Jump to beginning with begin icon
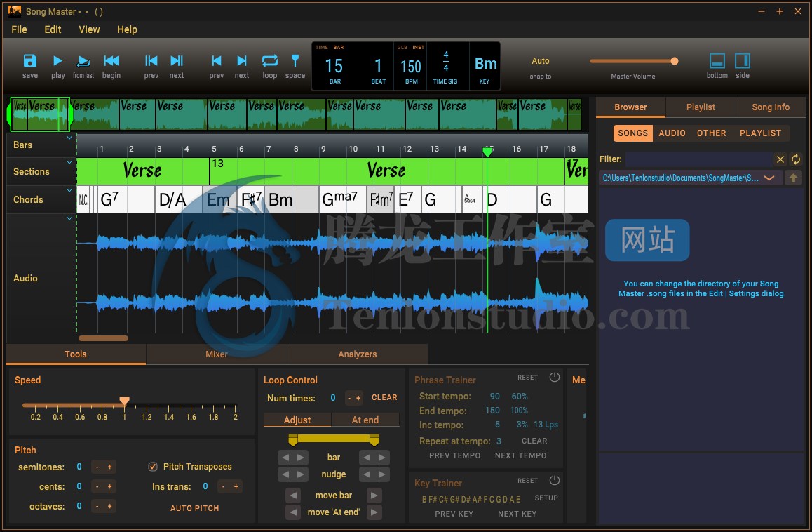Viewport: 812px width, 532px height. pyautogui.click(x=111, y=61)
